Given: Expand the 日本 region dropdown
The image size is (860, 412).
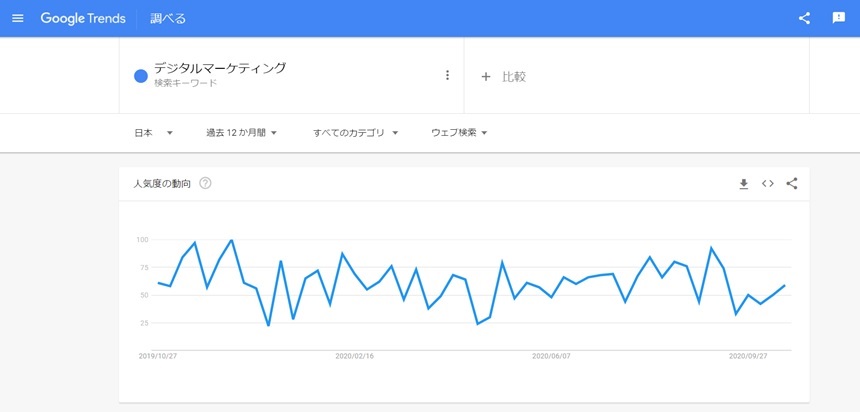Looking at the screenshot, I should click(x=154, y=133).
